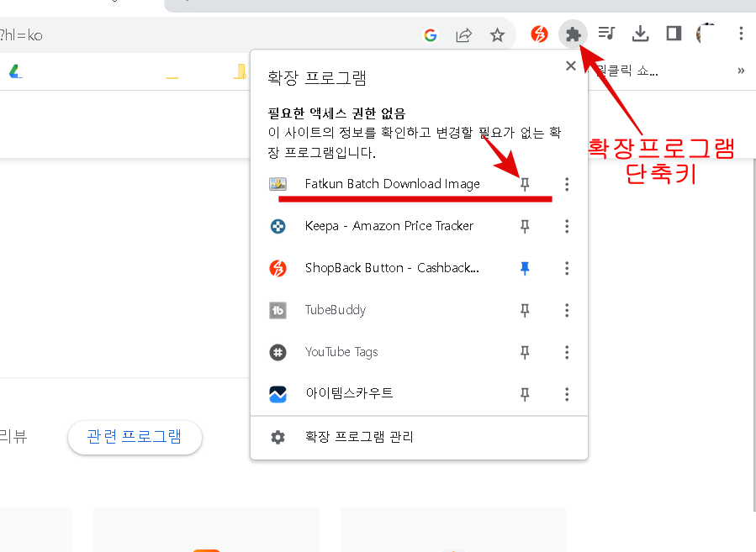The width and height of the screenshot is (756, 552).
Task: Pin YouTube Tags extension to toolbar
Action: tap(525, 352)
